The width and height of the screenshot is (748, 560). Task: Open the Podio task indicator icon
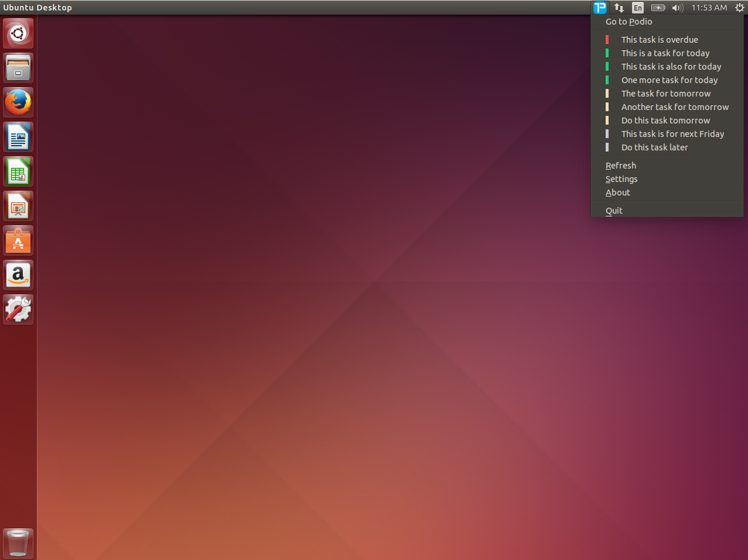click(x=599, y=7)
